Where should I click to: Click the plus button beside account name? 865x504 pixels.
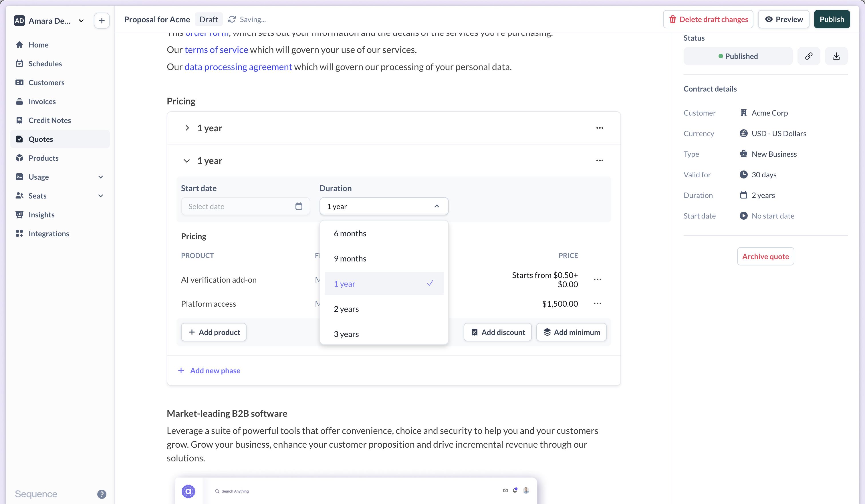(102, 21)
